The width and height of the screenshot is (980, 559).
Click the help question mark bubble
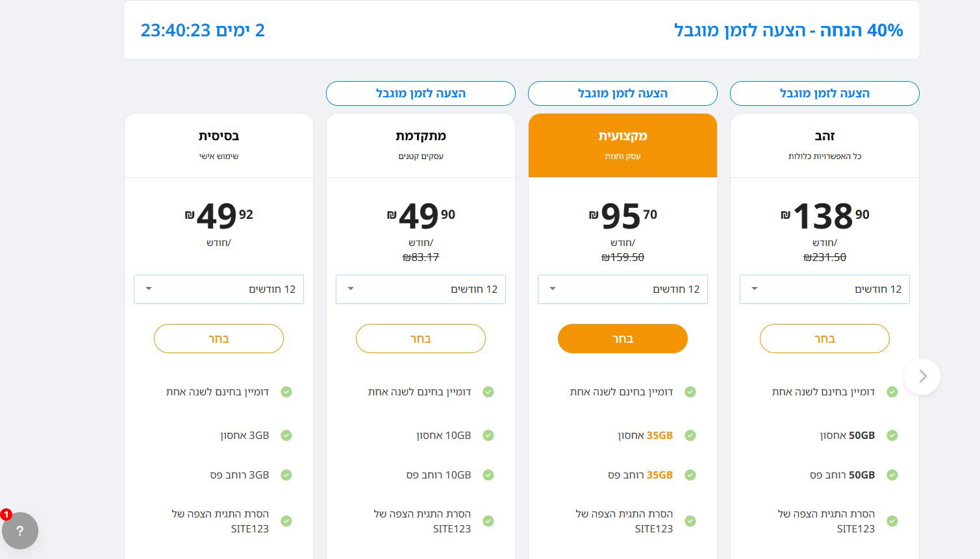20,530
